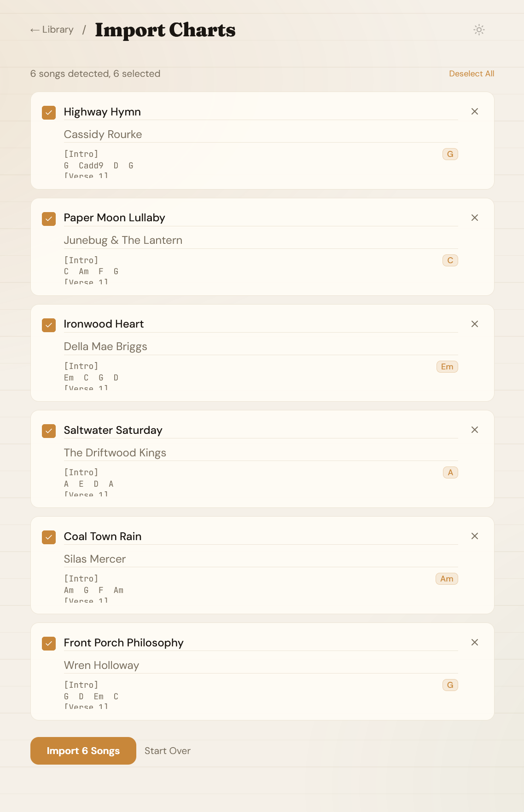Image resolution: width=524 pixels, height=812 pixels.
Task: Edit the Silas Mercer artist field
Action: 261,559
